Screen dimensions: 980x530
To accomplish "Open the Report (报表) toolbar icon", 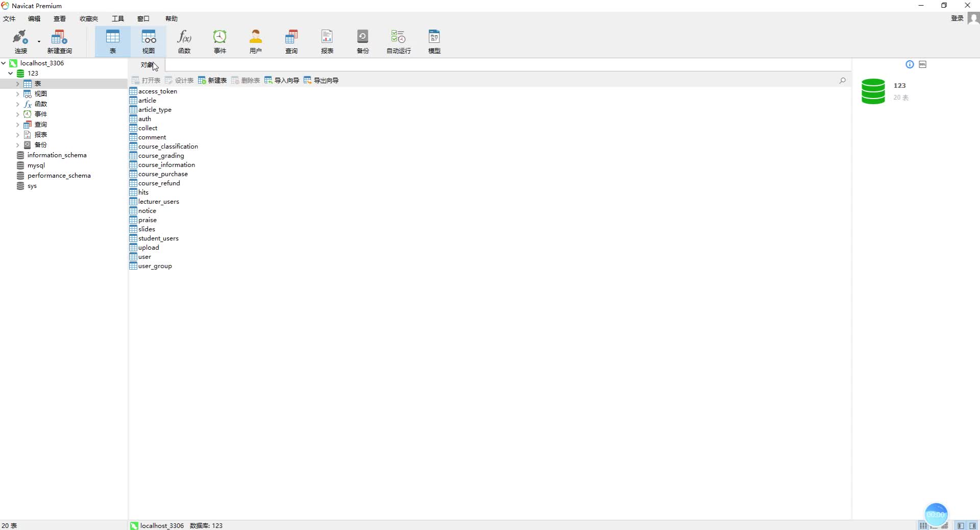I will [x=327, y=41].
